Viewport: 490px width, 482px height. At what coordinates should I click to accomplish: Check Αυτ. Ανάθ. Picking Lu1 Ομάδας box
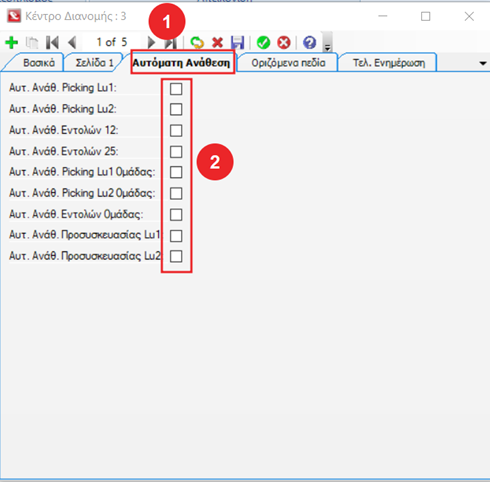176,172
